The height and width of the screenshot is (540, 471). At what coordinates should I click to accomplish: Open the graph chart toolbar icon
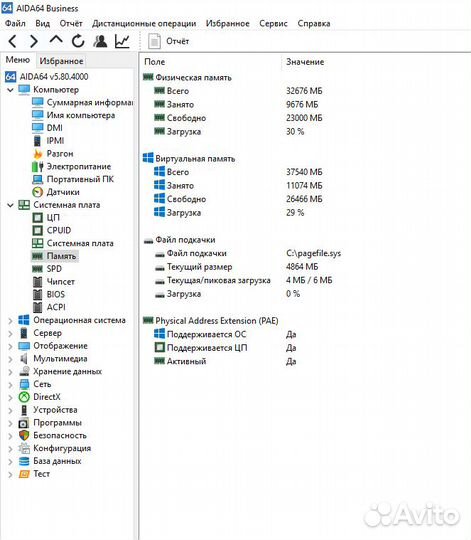(x=122, y=41)
